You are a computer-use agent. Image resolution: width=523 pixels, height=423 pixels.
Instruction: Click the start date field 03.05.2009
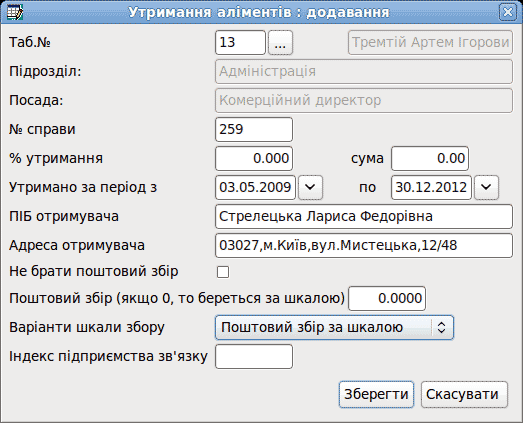coord(255,187)
